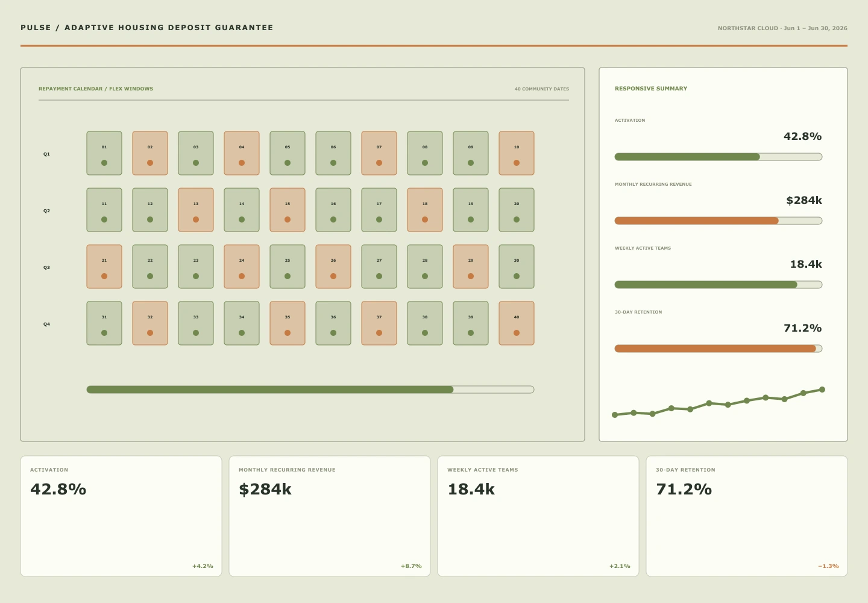Click the progress bar beneath the date grid

[310, 390]
